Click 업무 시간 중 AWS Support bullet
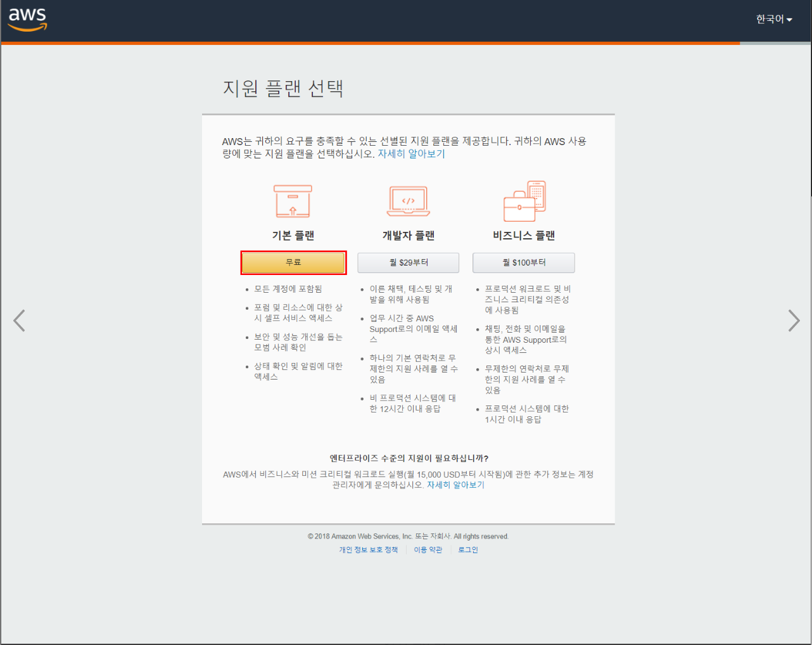The height and width of the screenshot is (645, 812). [414, 329]
